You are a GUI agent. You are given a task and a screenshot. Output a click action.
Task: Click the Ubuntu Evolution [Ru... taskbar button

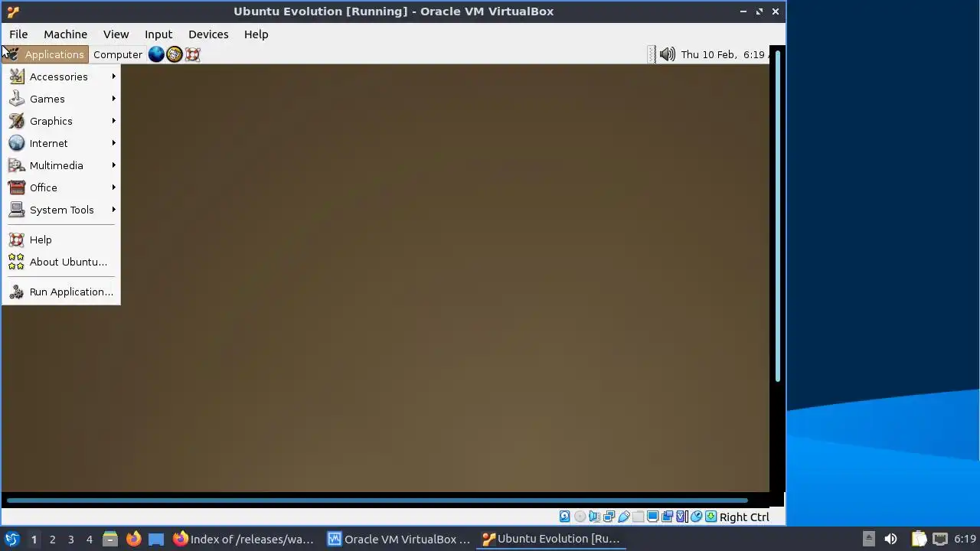click(551, 539)
